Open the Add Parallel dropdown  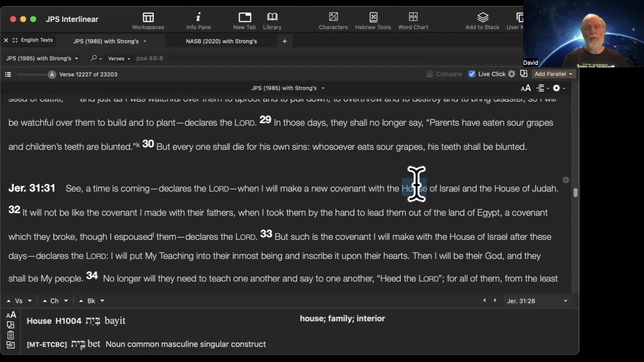(553, 74)
